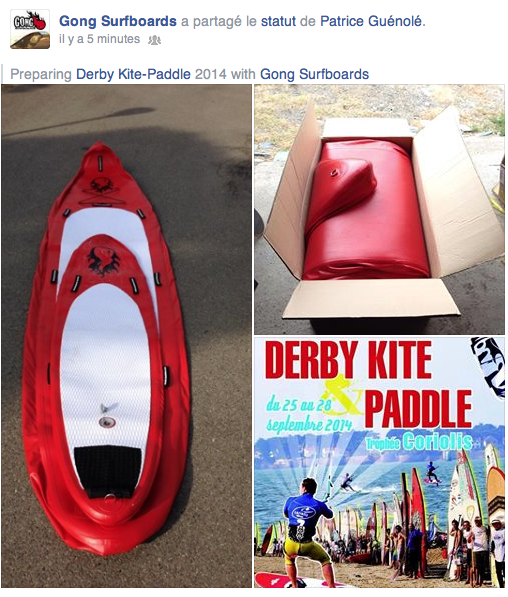Click the inflation valve on white deck

107,421
